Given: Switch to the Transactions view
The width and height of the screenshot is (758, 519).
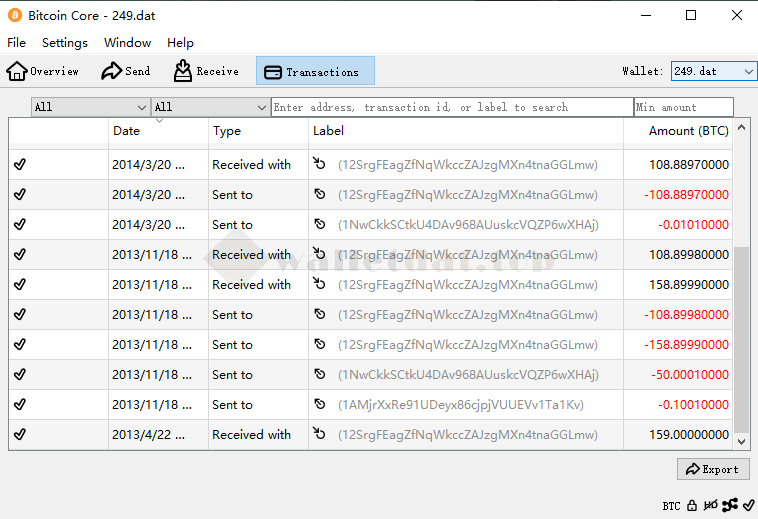Looking at the screenshot, I should [315, 71].
